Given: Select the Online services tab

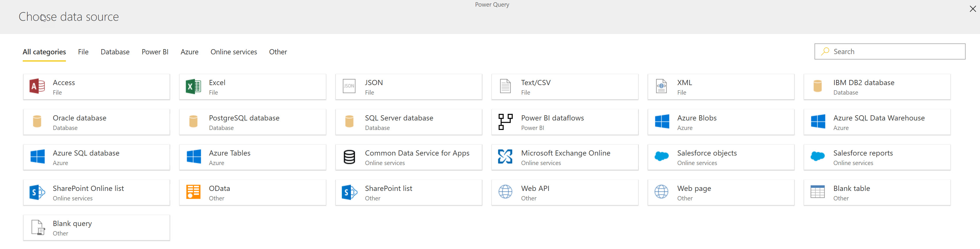Looking at the screenshot, I should [x=234, y=52].
